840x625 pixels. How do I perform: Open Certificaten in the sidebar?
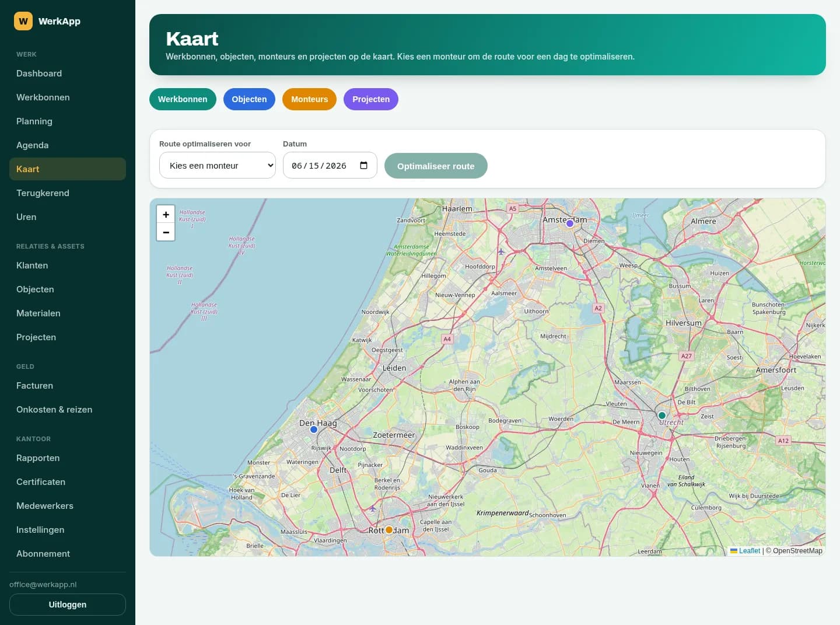(x=68, y=482)
